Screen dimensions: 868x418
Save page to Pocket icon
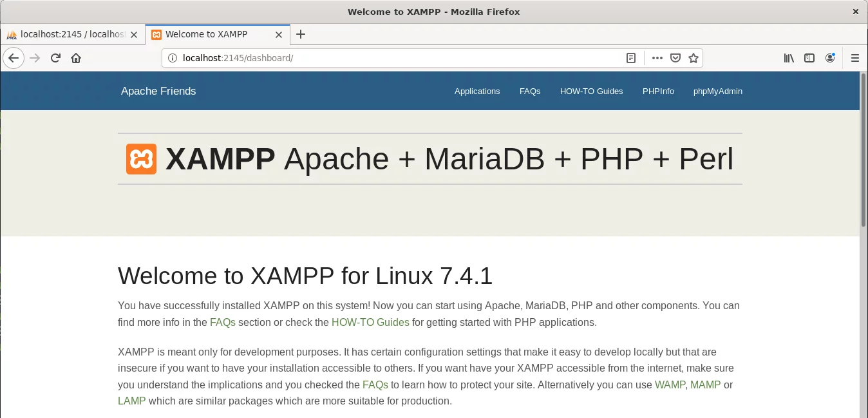click(675, 58)
